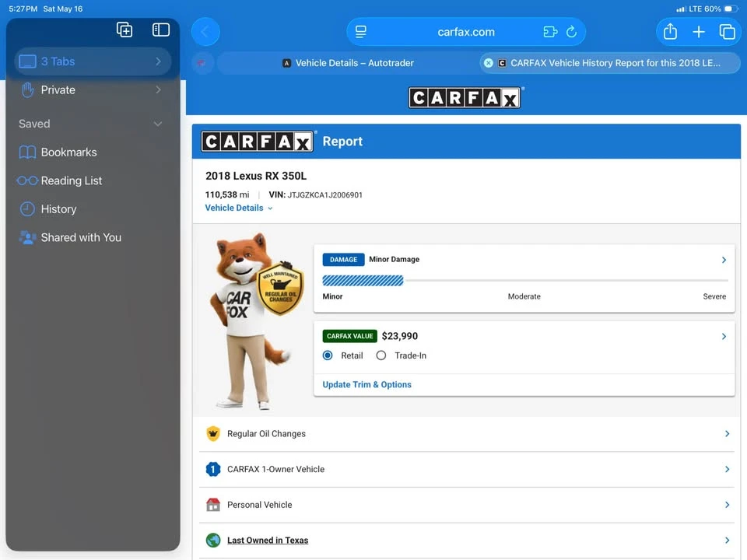
Task: Click the LTE signal indicator
Action: [688, 9]
